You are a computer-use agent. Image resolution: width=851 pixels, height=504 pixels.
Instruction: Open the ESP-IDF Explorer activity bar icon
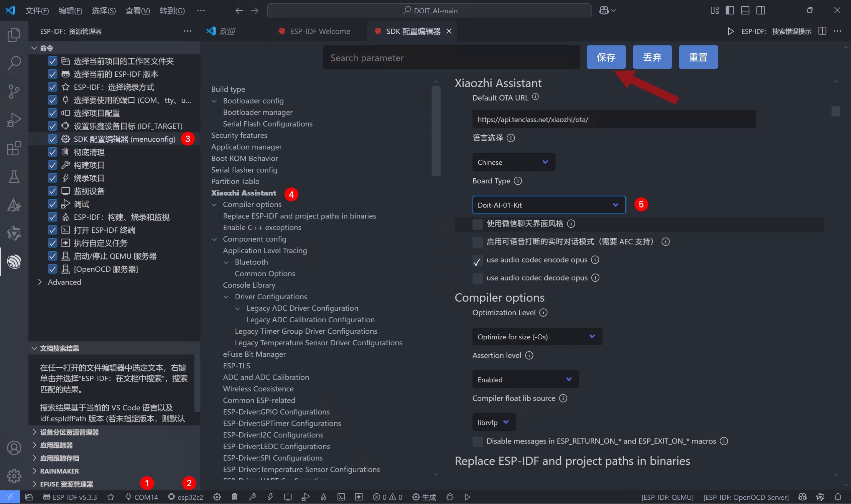pyautogui.click(x=14, y=262)
